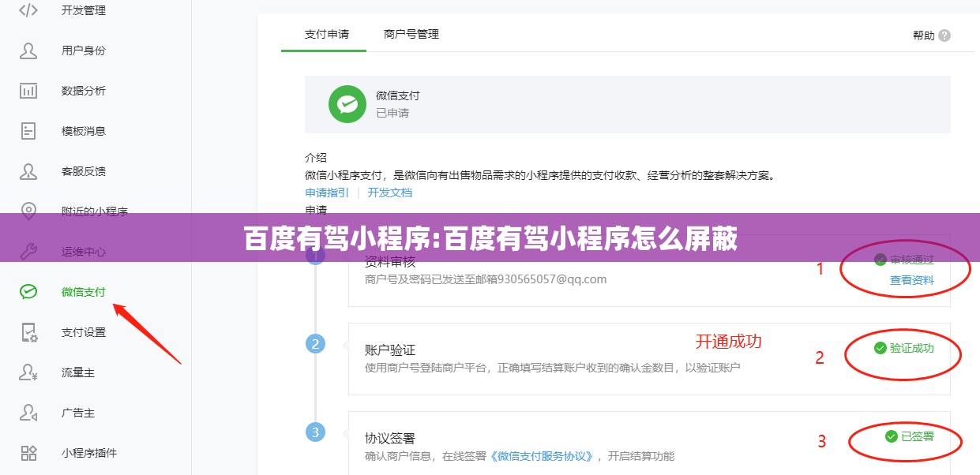Click the green WeChat Pay logo
Viewport: 980px width, 475px height.
click(x=347, y=104)
